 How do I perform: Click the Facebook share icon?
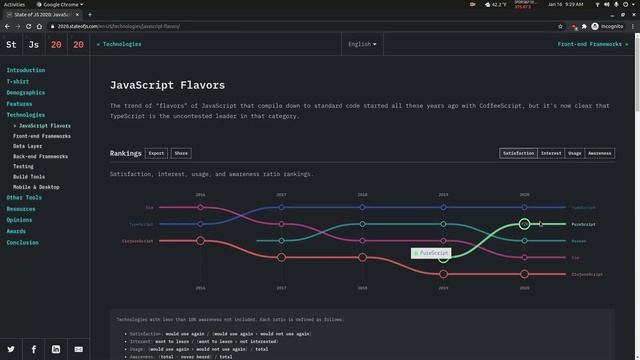[33, 349]
